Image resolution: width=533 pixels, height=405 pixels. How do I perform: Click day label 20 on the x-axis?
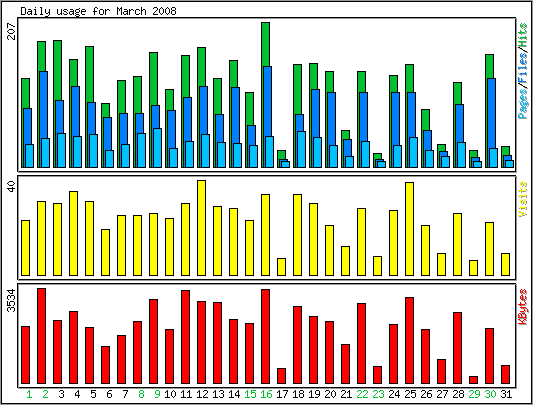pyautogui.click(x=330, y=394)
